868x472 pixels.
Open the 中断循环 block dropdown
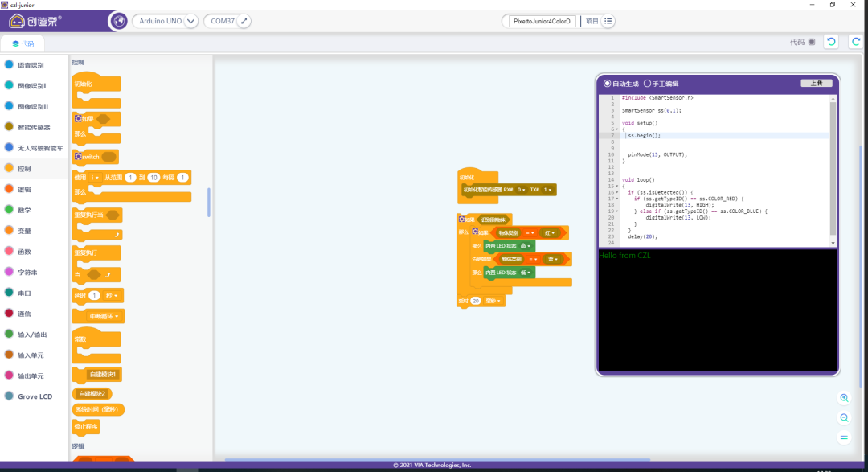click(106, 317)
